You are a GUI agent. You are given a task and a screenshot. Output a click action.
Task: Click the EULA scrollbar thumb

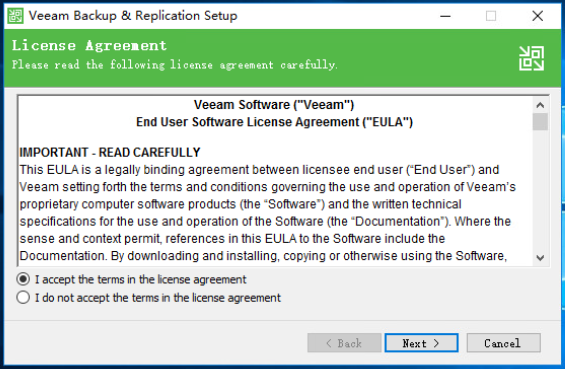540,121
